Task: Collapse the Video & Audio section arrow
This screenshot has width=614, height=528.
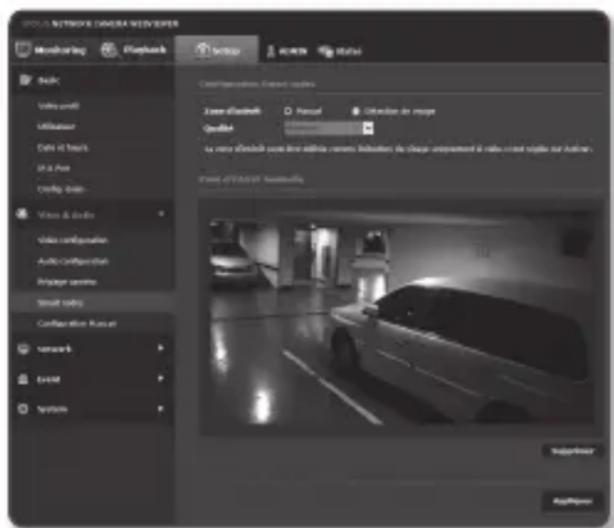Action: click(x=160, y=215)
